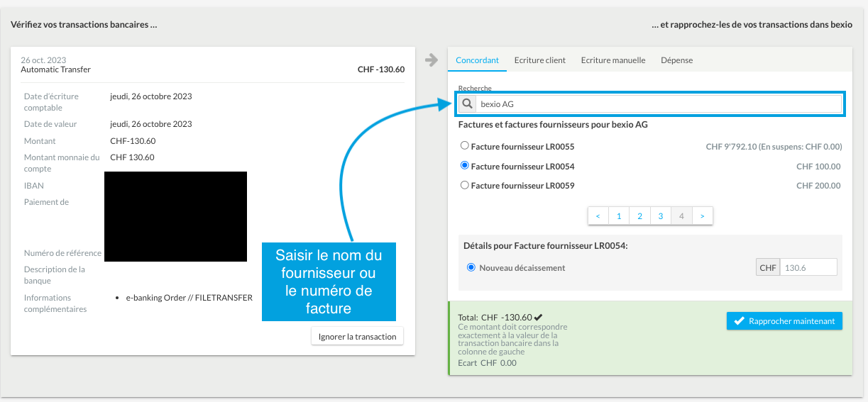Click amount CHF 100.00 for LR0054
This screenshot has height=402, width=868.
tap(818, 167)
